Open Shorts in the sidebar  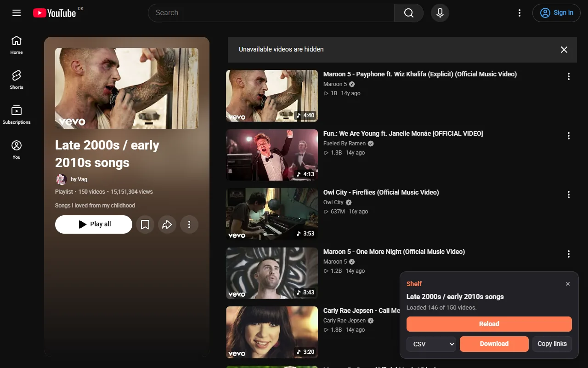click(x=17, y=80)
